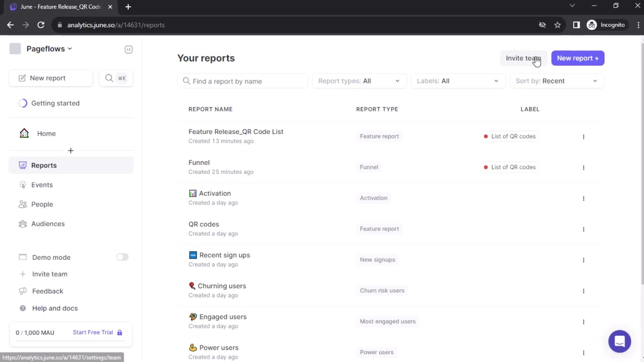644x362 pixels.
Task: Open the Recent sign ups report
Action: [x=219, y=255]
